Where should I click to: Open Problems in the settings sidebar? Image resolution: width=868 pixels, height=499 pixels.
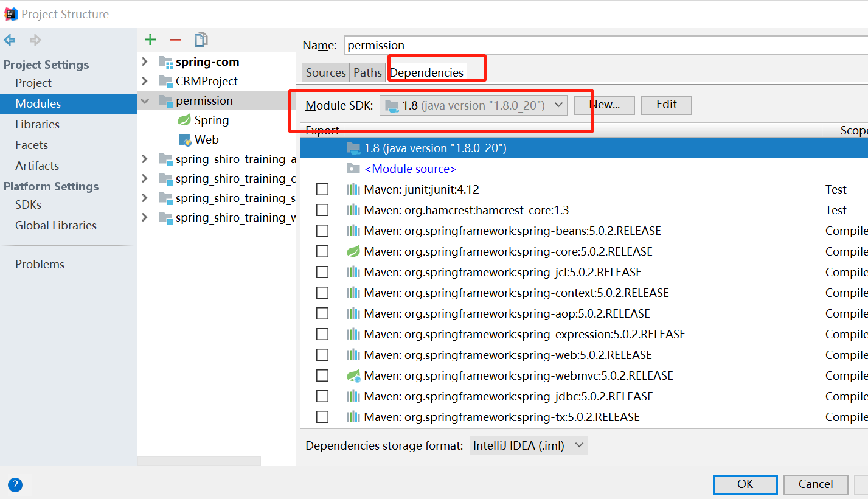pyautogui.click(x=40, y=264)
